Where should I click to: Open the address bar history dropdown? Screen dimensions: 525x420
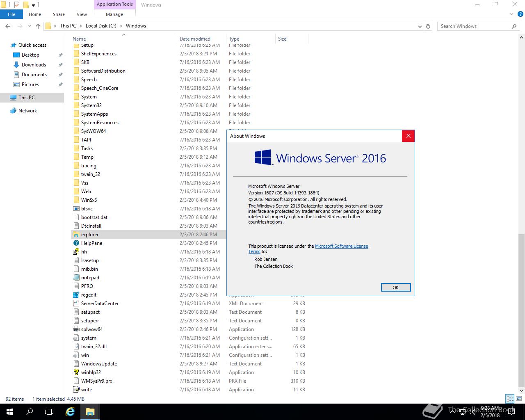[x=420, y=26]
